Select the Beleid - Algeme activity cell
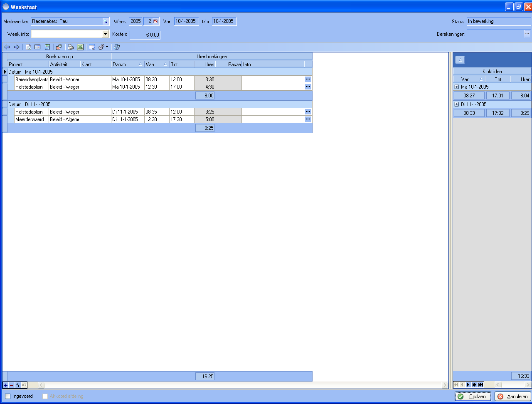The height and width of the screenshot is (404, 532). pos(64,119)
